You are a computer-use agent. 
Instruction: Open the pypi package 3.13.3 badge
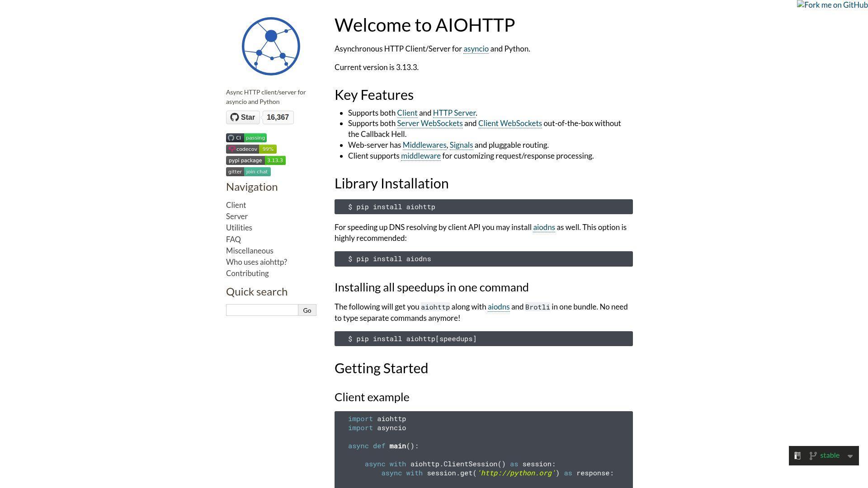[x=256, y=160]
